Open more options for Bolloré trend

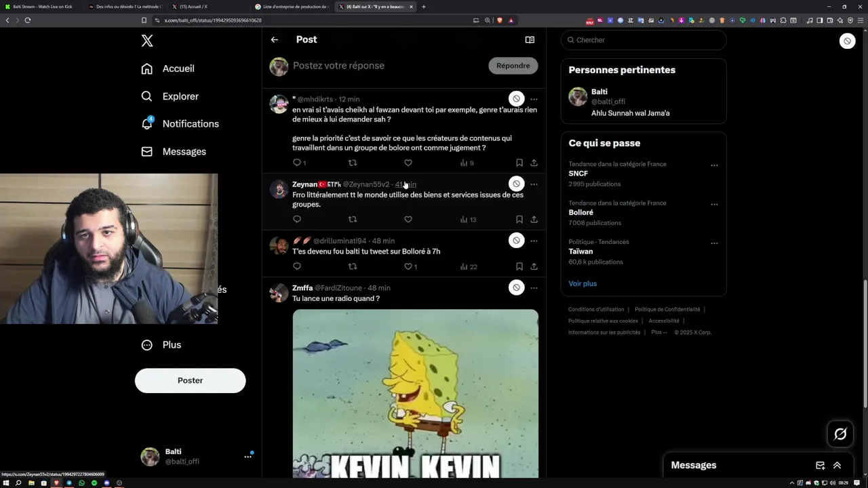(x=714, y=204)
